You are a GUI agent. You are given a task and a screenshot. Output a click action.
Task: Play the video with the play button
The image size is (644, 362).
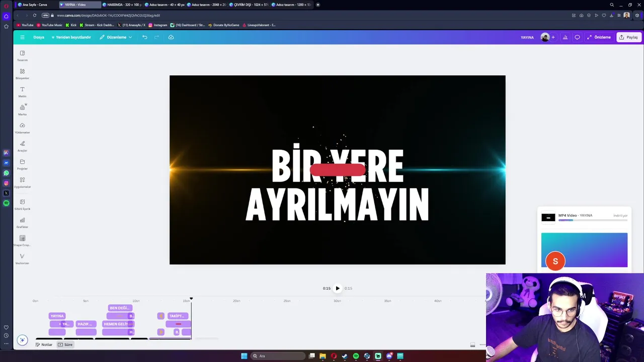click(x=338, y=289)
